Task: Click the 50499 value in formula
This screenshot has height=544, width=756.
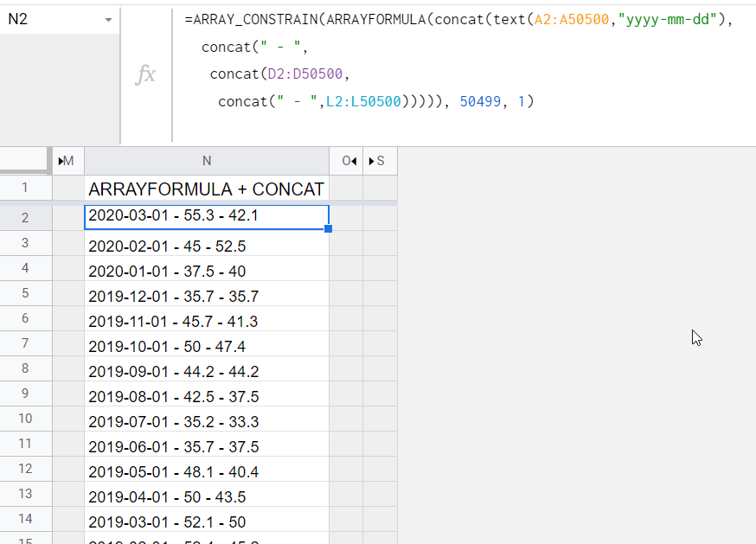Action: (x=480, y=102)
